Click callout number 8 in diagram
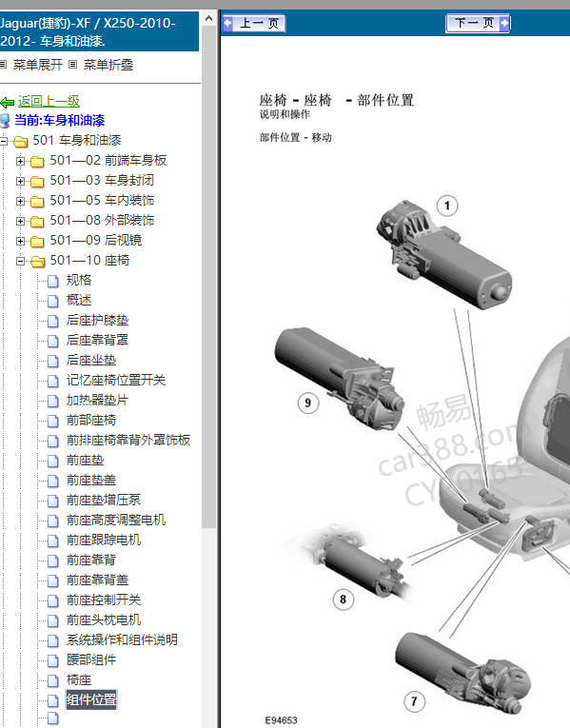This screenshot has width=570, height=728. 343,600
